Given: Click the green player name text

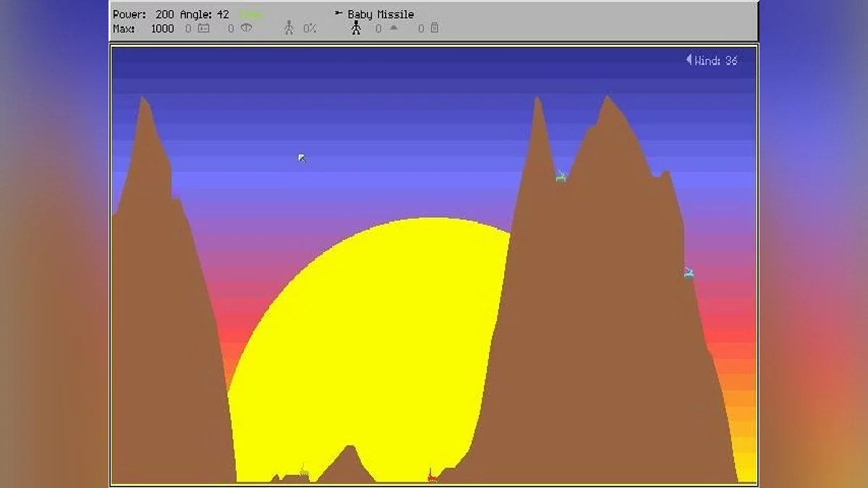Looking at the screenshot, I should click(x=250, y=14).
